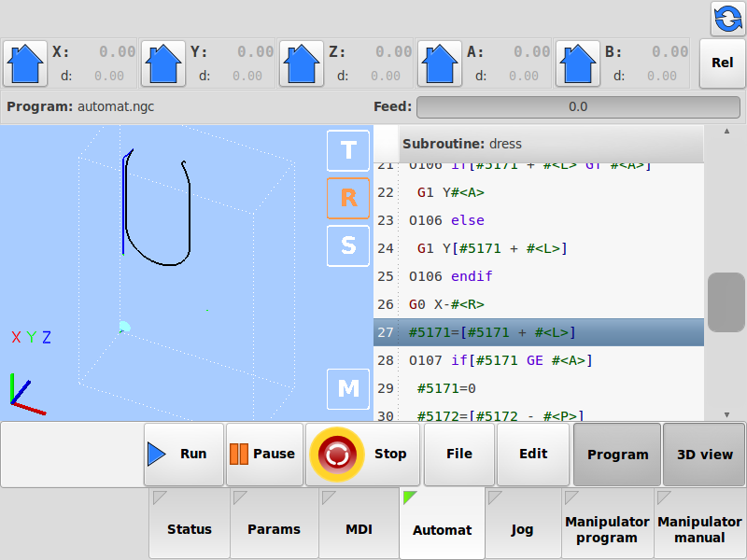This screenshot has width=747, height=560.
Task: Switch to the Params tab
Action: tap(274, 524)
